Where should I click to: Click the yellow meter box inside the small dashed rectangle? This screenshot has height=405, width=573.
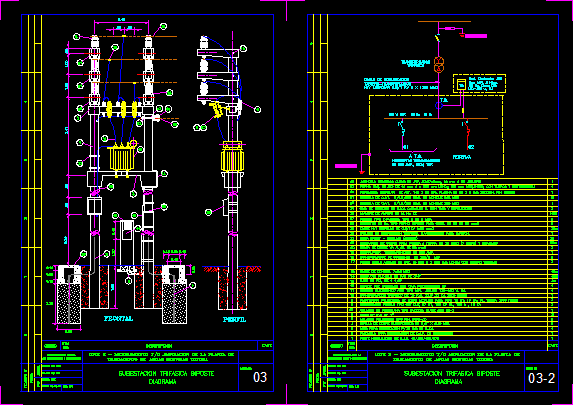point(462,84)
